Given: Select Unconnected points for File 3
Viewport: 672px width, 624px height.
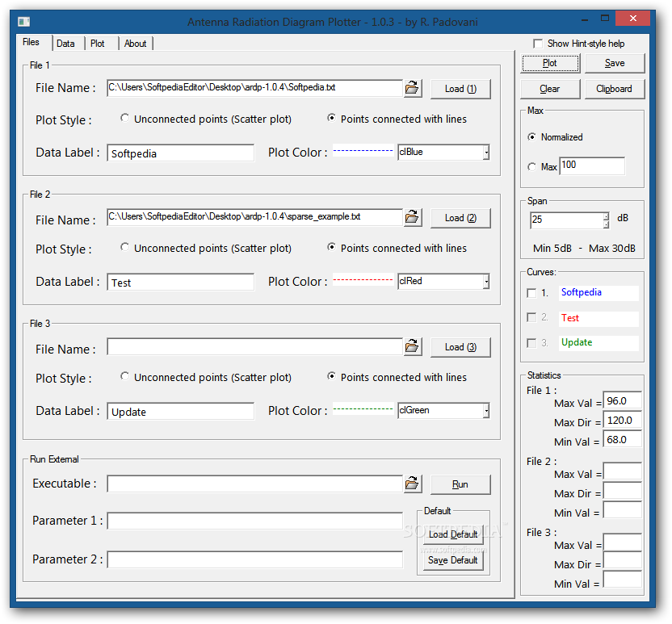Looking at the screenshot, I should pyautogui.click(x=124, y=376).
